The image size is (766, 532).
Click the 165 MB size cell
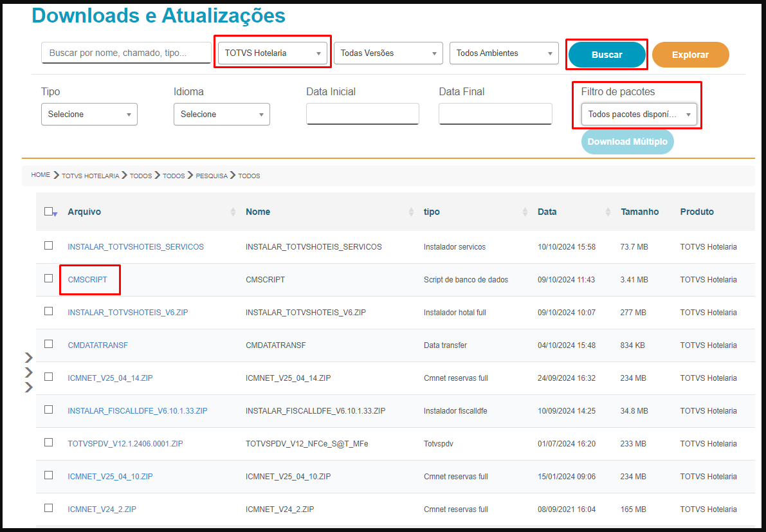click(x=633, y=509)
